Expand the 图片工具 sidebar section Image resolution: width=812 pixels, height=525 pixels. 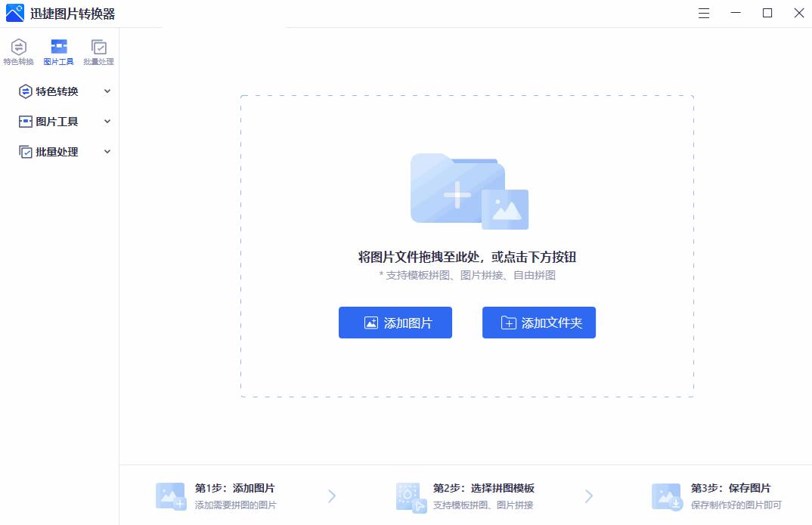tap(107, 121)
